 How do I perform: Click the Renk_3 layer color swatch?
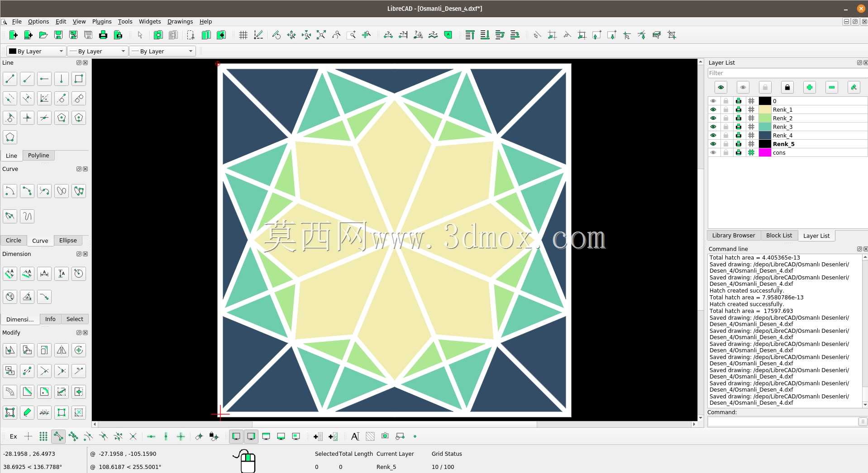pos(765,127)
